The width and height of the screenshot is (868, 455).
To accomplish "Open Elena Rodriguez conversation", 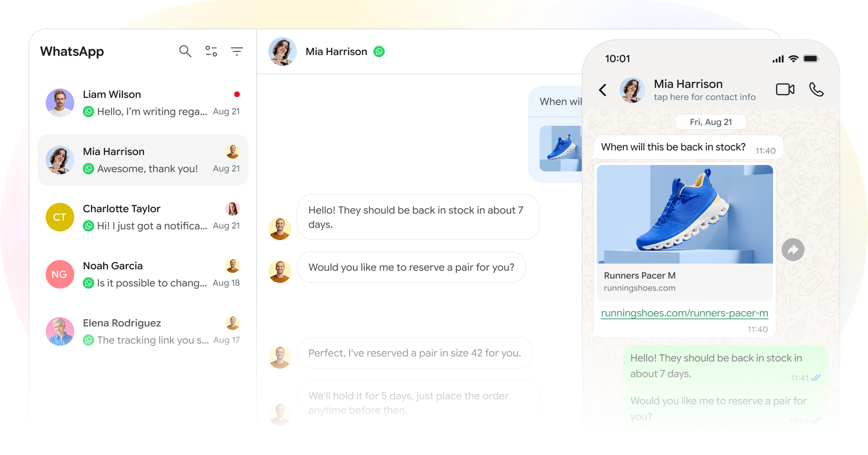I will click(x=143, y=331).
